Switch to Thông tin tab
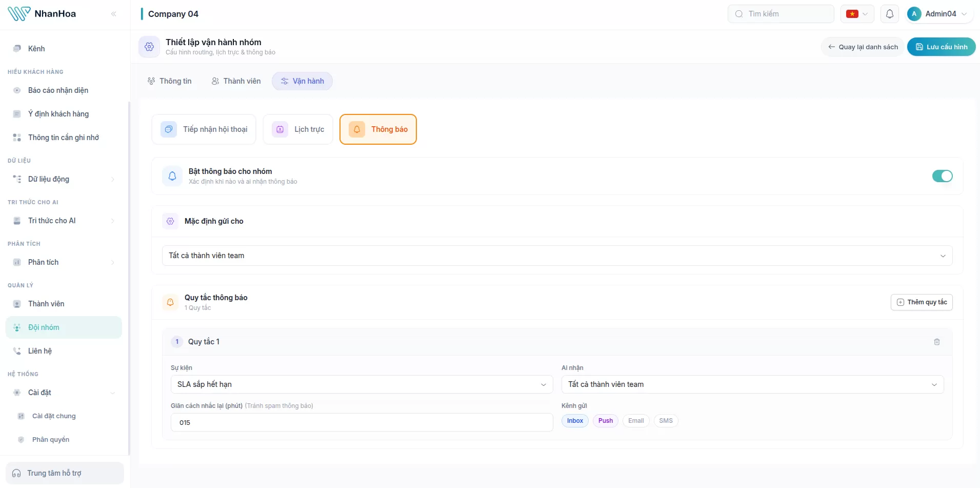Image resolution: width=980 pixels, height=488 pixels. [x=170, y=81]
